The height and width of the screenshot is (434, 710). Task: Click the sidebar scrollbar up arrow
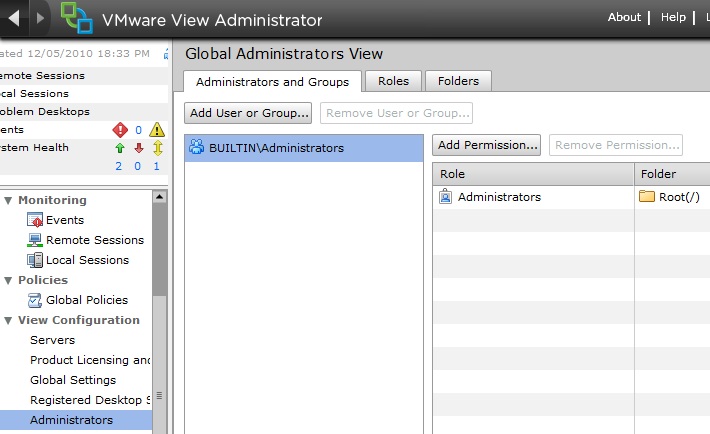pos(159,198)
